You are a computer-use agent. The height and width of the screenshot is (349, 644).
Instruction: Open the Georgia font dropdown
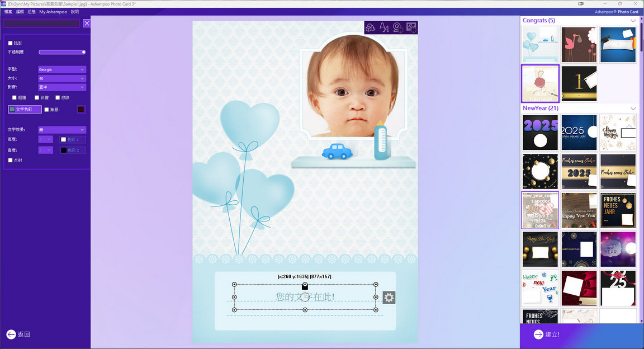click(x=61, y=70)
